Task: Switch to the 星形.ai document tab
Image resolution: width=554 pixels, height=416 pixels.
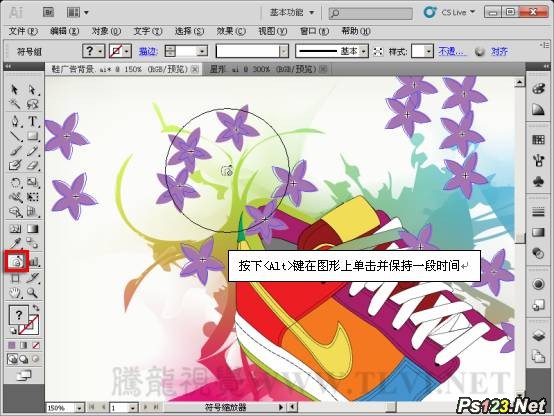Action: 264,69
